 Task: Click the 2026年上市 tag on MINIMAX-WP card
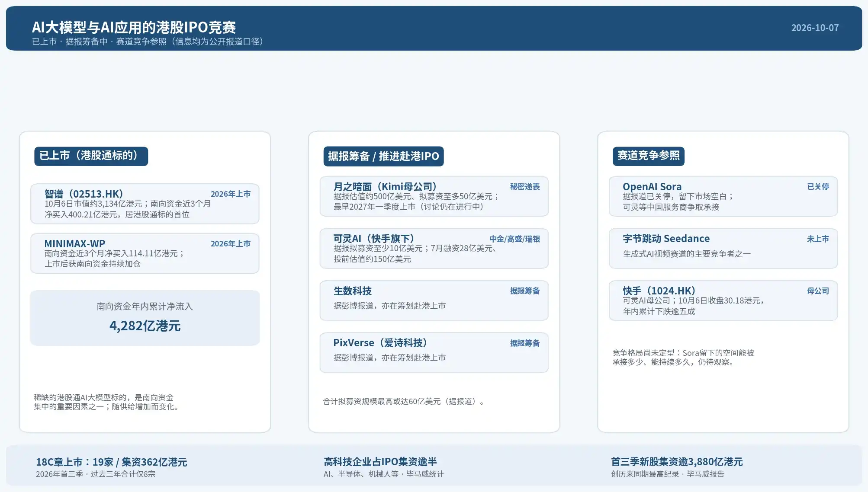click(231, 244)
